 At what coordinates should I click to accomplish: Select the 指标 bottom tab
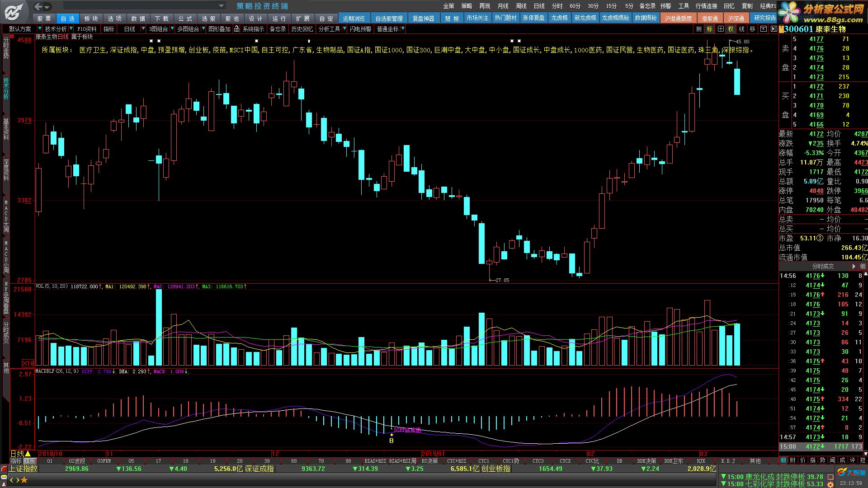[x=16, y=461]
